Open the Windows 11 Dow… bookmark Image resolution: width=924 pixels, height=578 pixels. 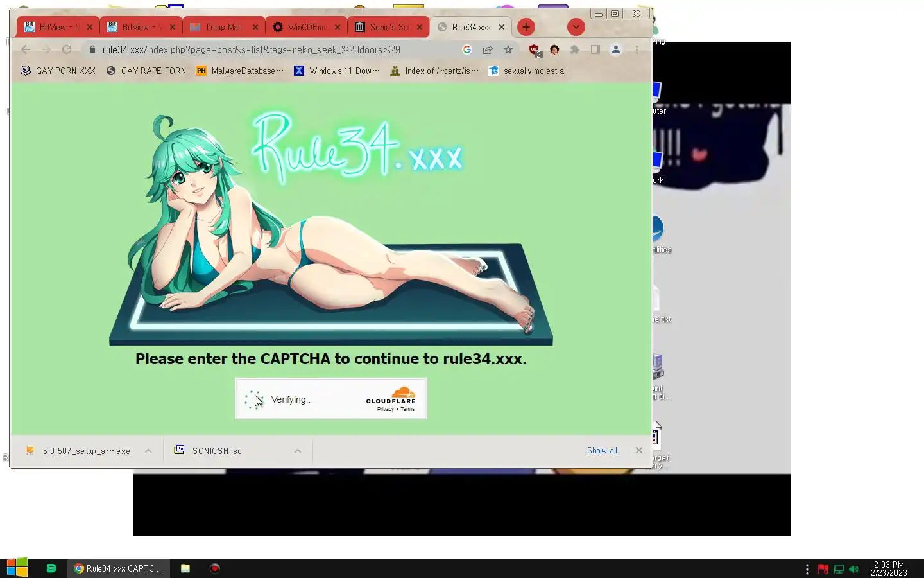[337, 71]
